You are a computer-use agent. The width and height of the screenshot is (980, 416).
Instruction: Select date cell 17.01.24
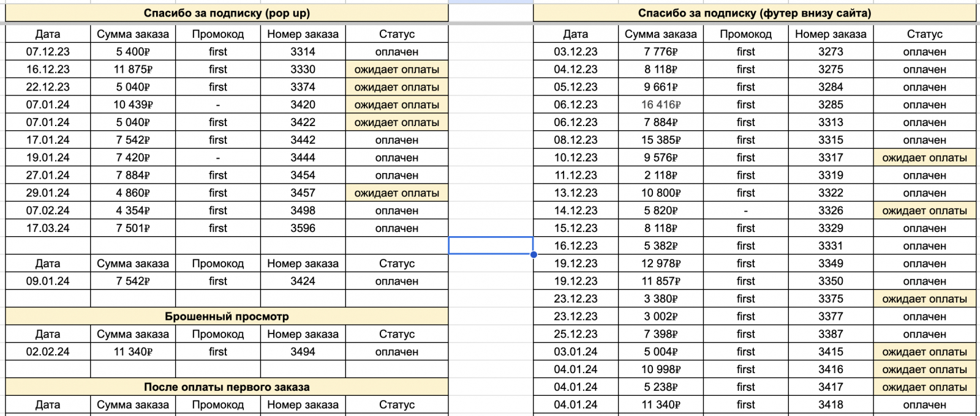[48, 140]
